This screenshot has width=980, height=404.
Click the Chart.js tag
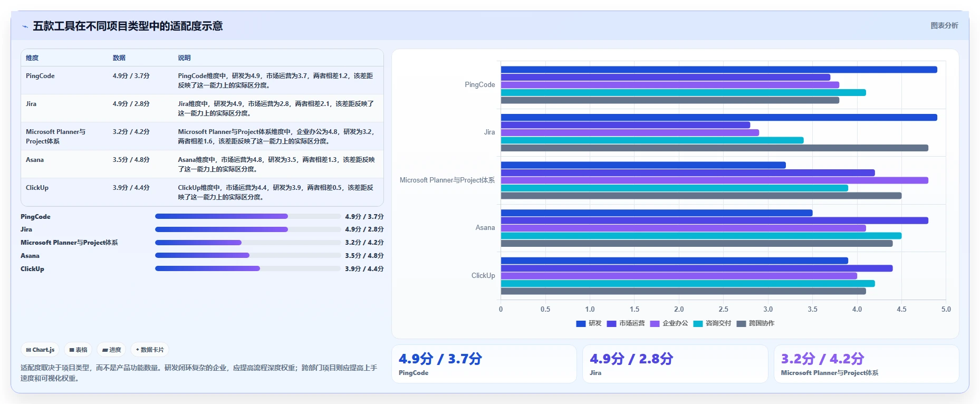[x=40, y=350]
